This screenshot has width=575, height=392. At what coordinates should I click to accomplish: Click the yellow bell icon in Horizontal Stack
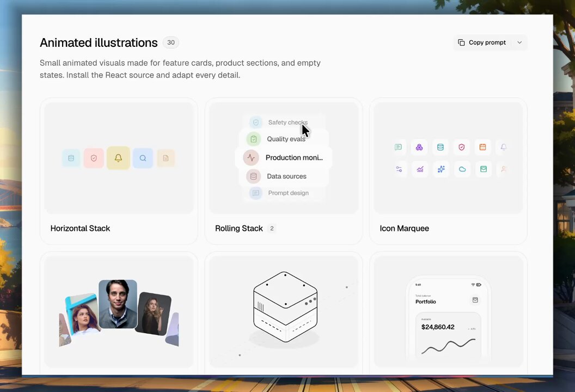tap(118, 158)
